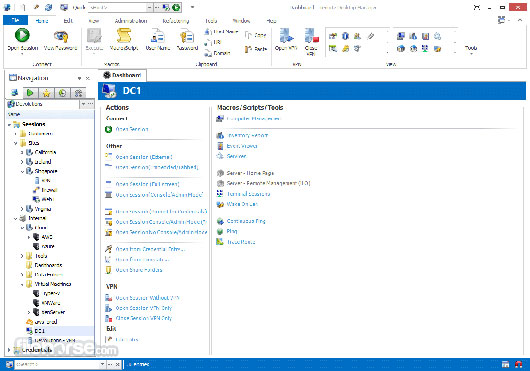530x371 pixels.
Task: Switch to the View ribbon tab
Action: 94,21
